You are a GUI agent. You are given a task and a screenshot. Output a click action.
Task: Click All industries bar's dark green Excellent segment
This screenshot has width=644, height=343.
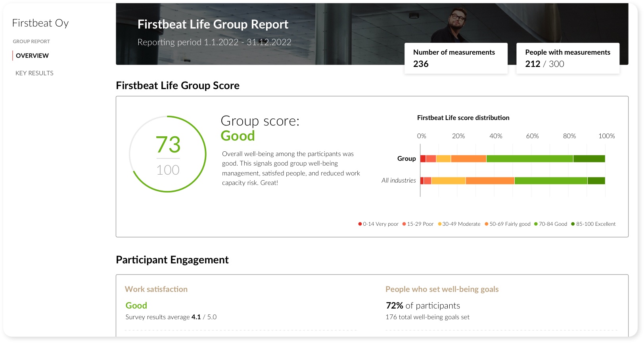[596, 181]
